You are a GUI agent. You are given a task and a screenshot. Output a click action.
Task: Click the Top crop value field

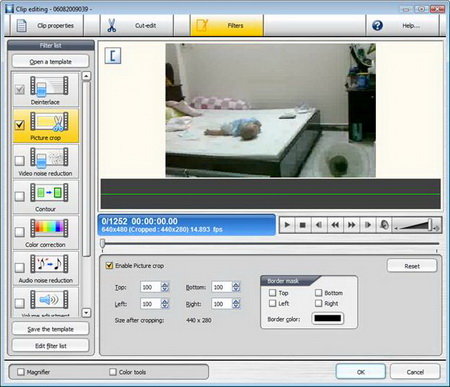[x=151, y=287]
